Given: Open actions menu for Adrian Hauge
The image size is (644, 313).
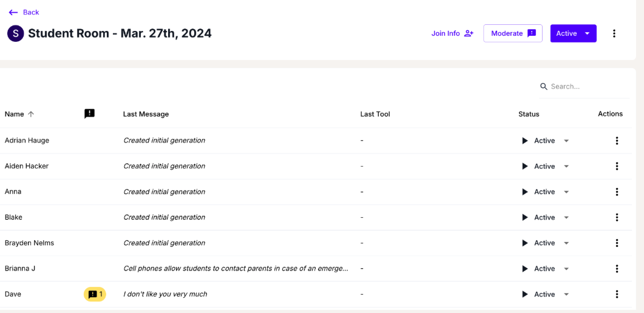Looking at the screenshot, I should point(617,141).
